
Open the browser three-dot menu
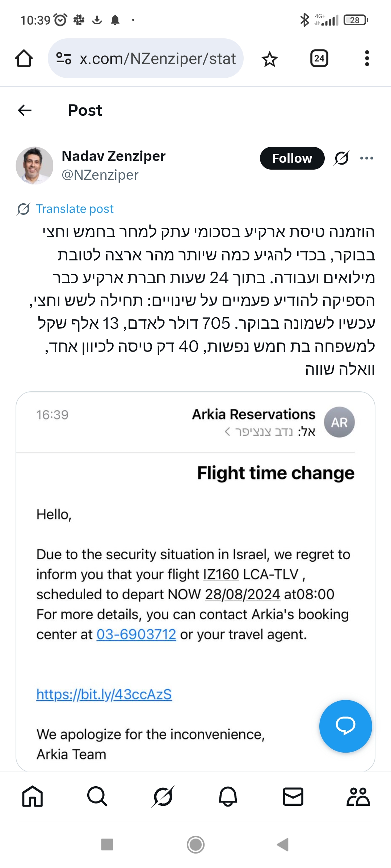367,59
